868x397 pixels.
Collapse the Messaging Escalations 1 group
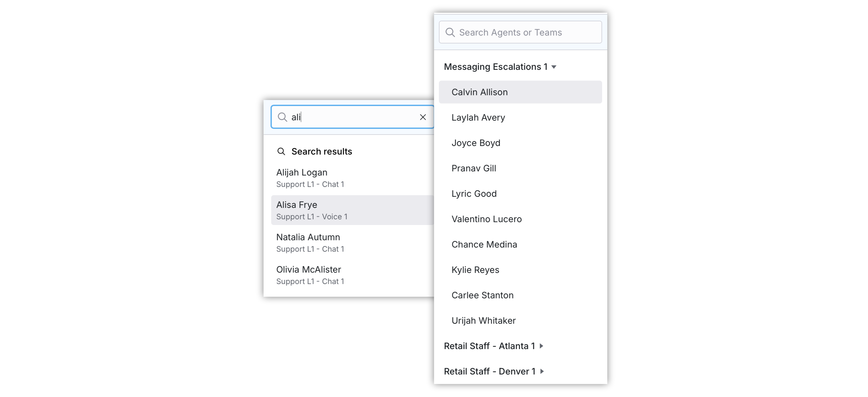(x=553, y=67)
